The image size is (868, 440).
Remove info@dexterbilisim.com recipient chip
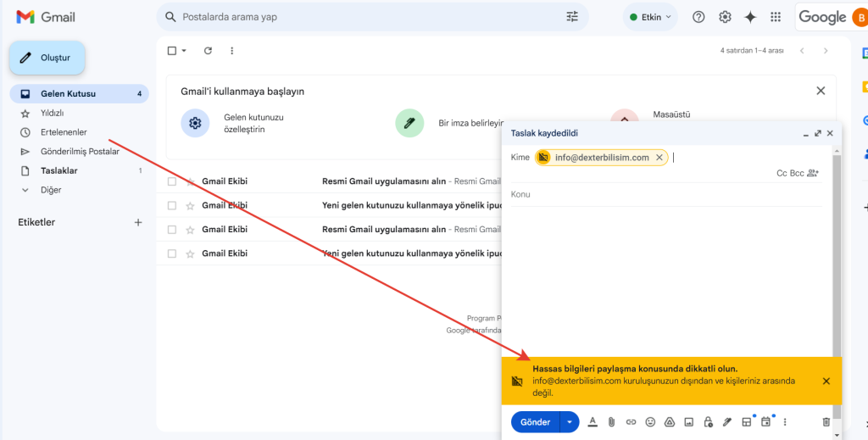pyautogui.click(x=659, y=158)
